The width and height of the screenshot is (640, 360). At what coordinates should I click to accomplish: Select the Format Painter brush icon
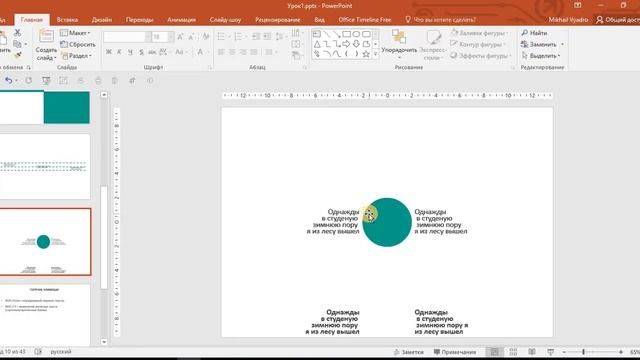click(18, 54)
